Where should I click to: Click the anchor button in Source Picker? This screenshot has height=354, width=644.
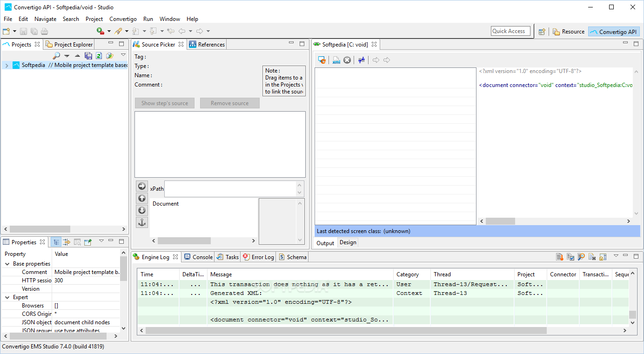[142, 222]
